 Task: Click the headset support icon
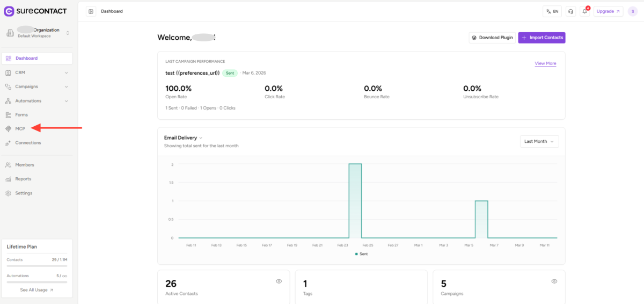coord(570,11)
